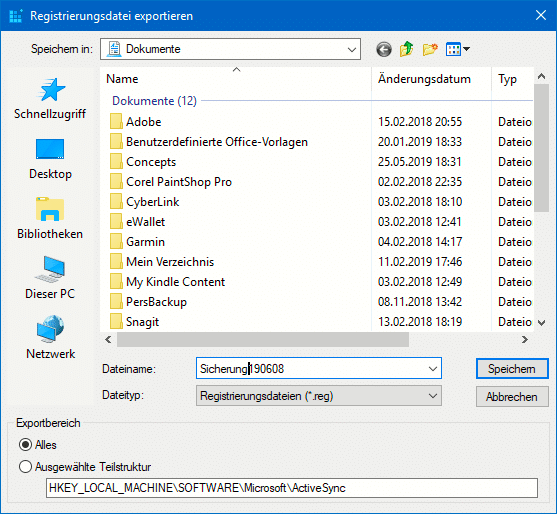The width and height of the screenshot is (557, 514).
Task: Click the horizontal scrollbar of file list
Action: pos(263,340)
